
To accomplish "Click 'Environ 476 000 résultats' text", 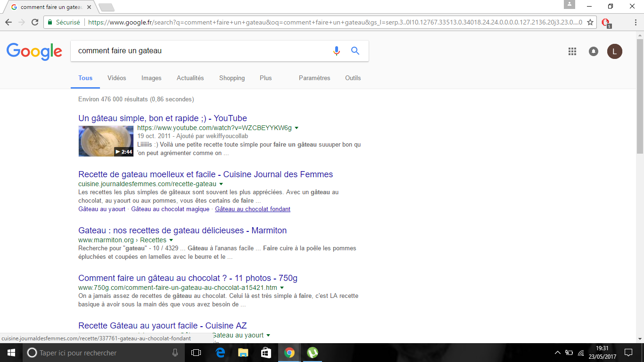I will [113, 99].
